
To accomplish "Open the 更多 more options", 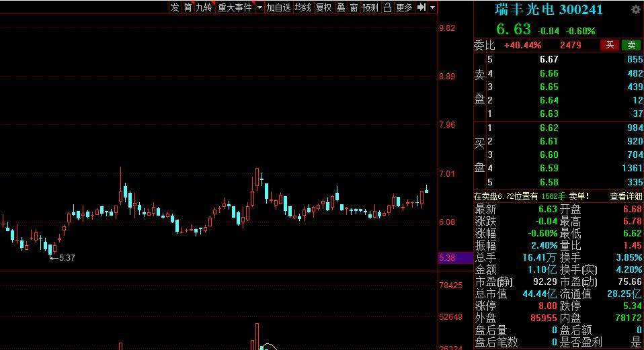I will tap(404, 7).
